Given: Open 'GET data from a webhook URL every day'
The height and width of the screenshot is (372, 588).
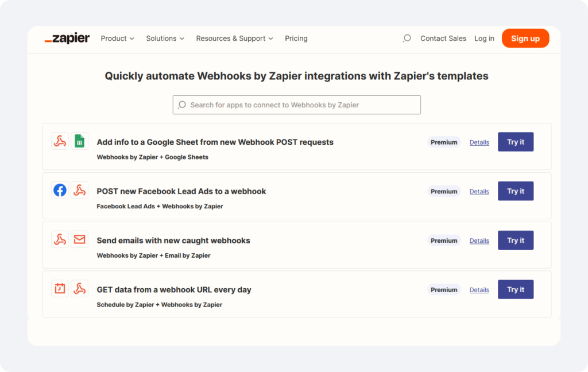Looking at the screenshot, I should [x=174, y=289].
